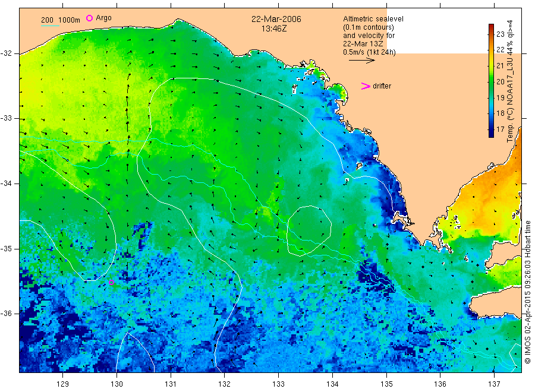The width and height of the screenshot is (535, 392).
Task: Click longitude axis label 135
Action: (x=386, y=384)
